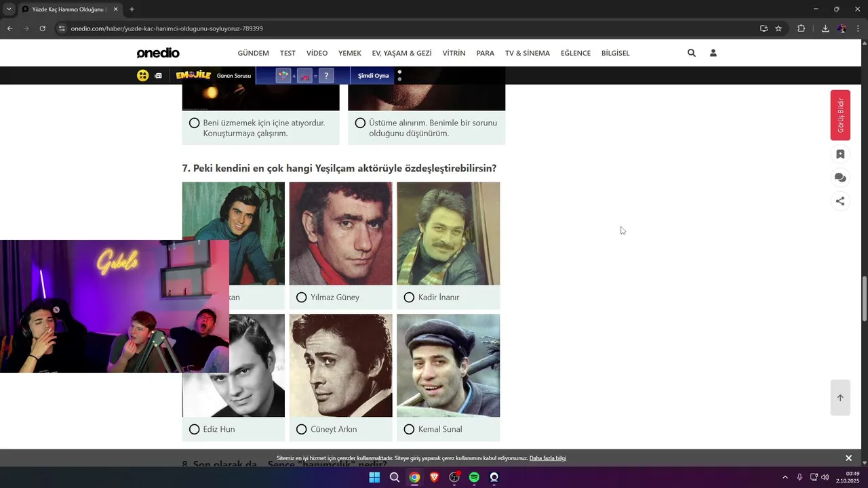Open Chrome downloads icon
Screen dimensions: 868x488
click(825, 28)
